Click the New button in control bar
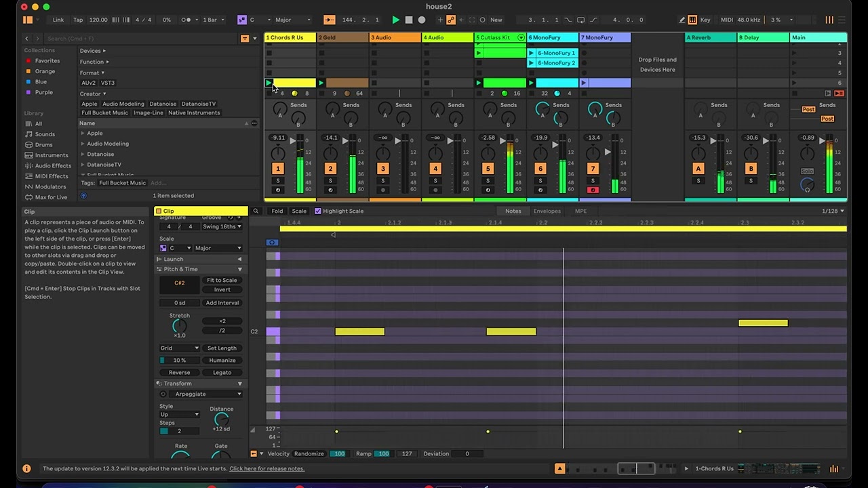The width and height of the screenshot is (868, 488). tap(496, 20)
